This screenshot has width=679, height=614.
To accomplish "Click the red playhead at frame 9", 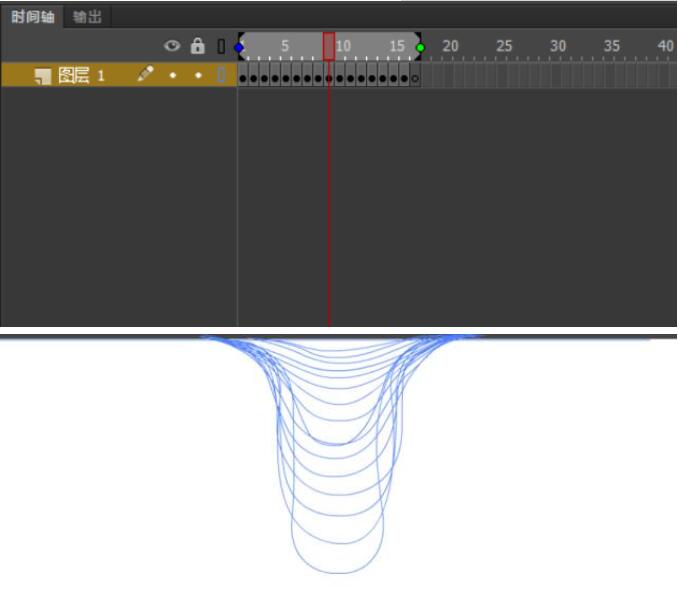I will (x=329, y=46).
